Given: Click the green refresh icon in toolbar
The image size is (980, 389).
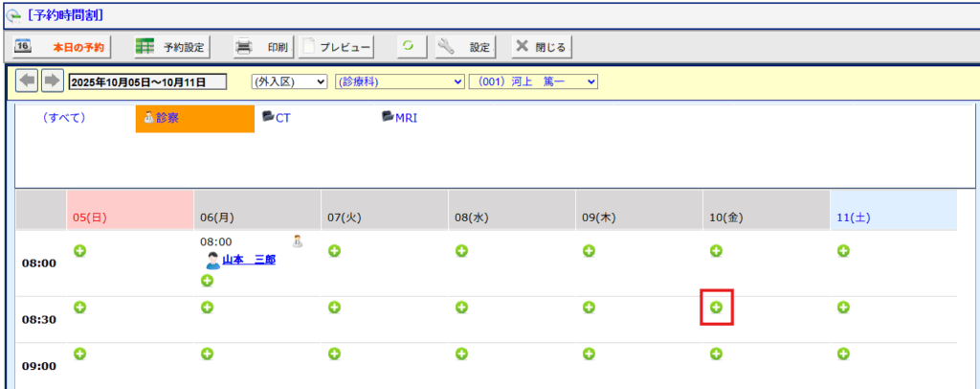Looking at the screenshot, I should coord(408,46).
